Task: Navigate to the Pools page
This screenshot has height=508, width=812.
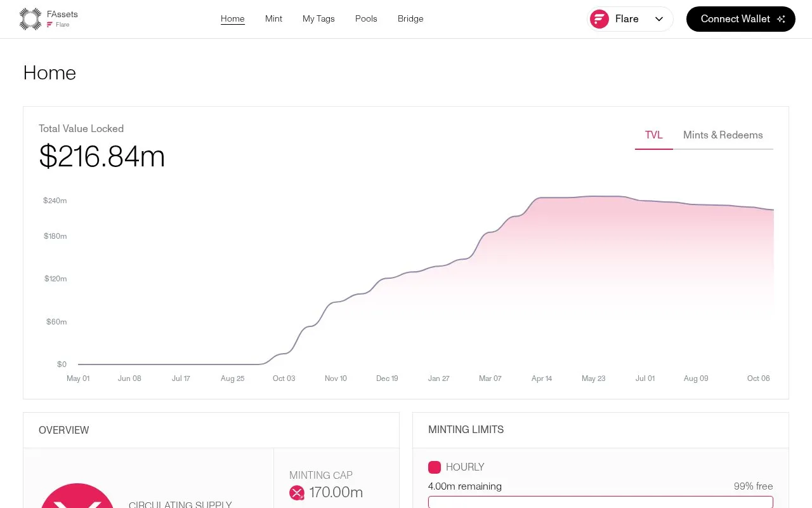Action: click(x=366, y=19)
